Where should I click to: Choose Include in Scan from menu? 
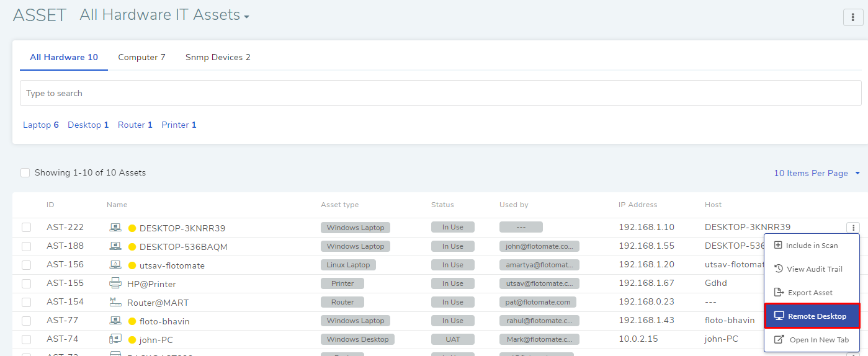(x=812, y=246)
